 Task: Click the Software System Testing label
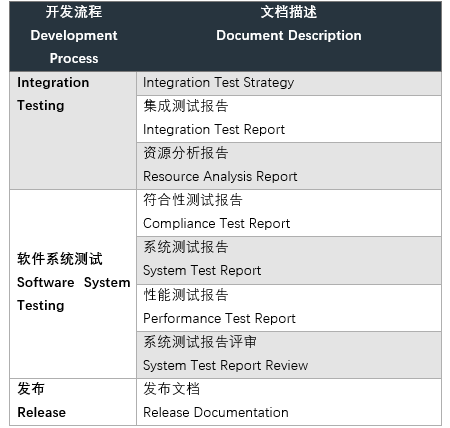click(73, 294)
